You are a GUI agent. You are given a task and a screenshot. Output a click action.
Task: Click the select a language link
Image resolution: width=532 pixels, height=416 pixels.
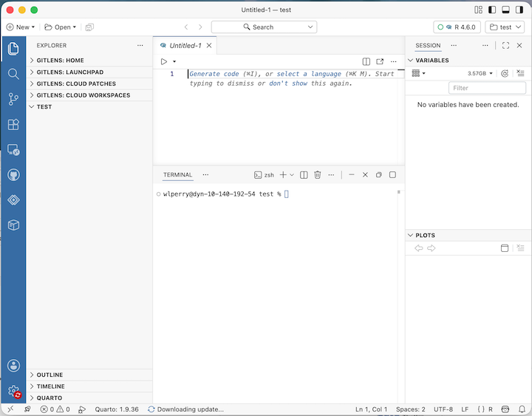point(309,74)
